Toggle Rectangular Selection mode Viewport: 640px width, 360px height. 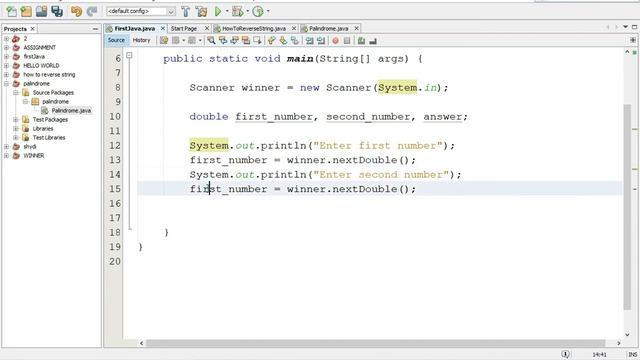pyautogui.click(x=257, y=40)
